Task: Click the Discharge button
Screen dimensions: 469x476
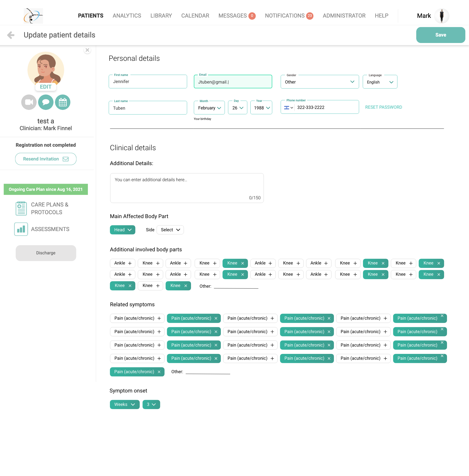Action: tap(46, 253)
